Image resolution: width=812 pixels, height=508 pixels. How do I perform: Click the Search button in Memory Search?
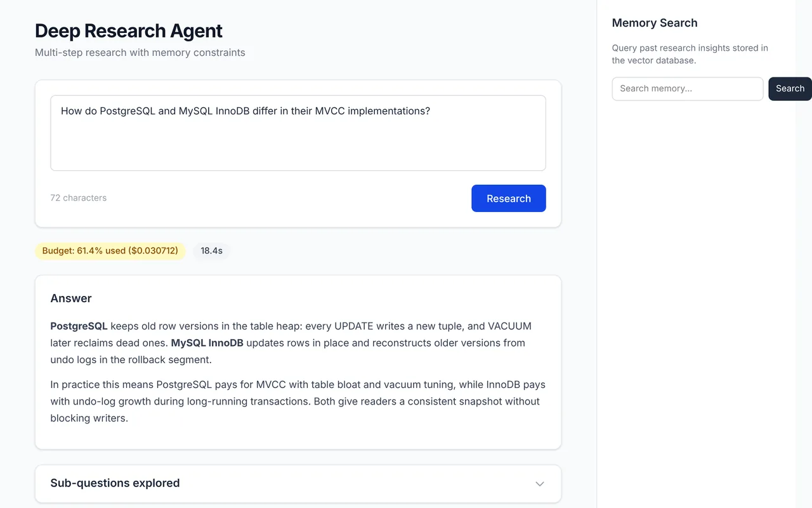pyautogui.click(x=790, y=89)
